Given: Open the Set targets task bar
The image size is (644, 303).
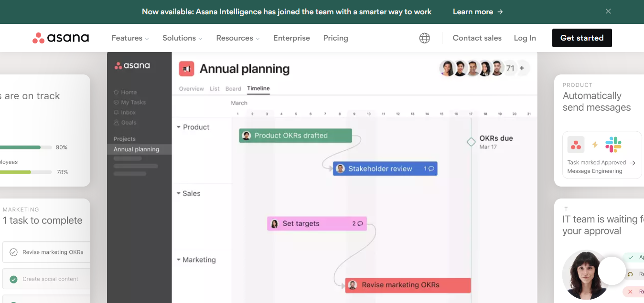Looking at the screenshot, I should tap(317, 223).
